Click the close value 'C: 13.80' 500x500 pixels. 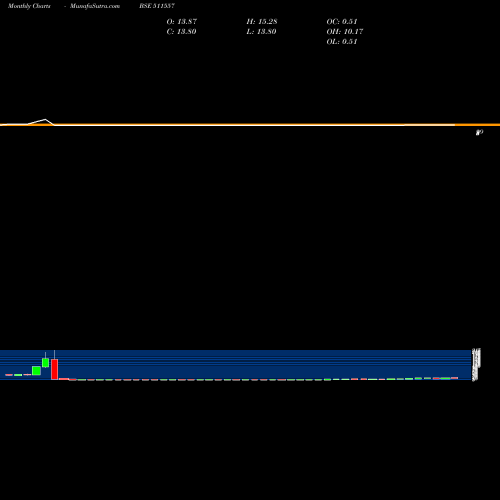[181, 31]
